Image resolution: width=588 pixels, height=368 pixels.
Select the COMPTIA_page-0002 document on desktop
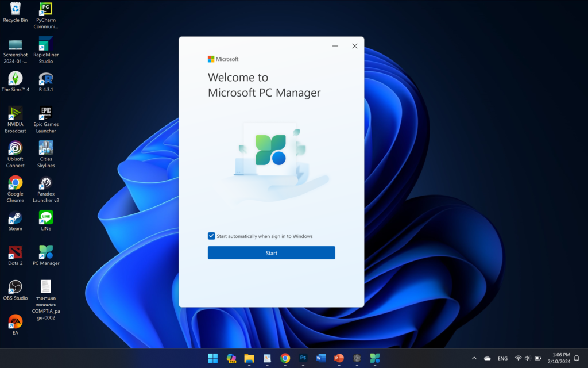46,300
